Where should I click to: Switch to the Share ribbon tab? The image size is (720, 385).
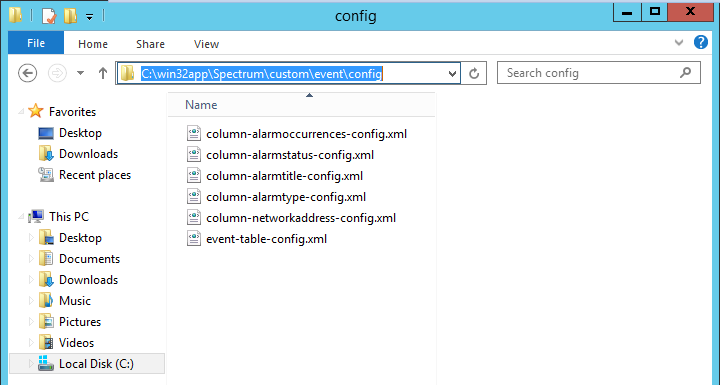[150, 44]
